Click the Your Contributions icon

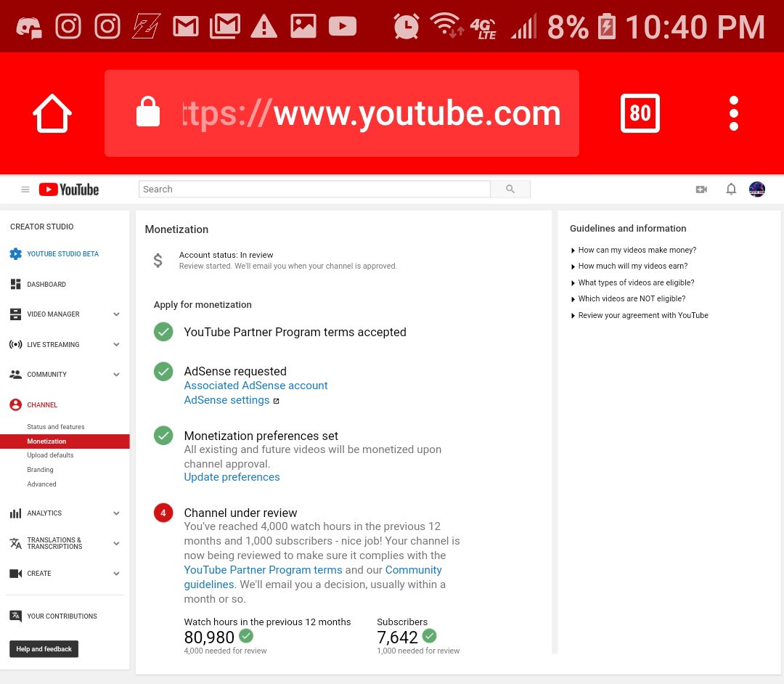(15, 616)
